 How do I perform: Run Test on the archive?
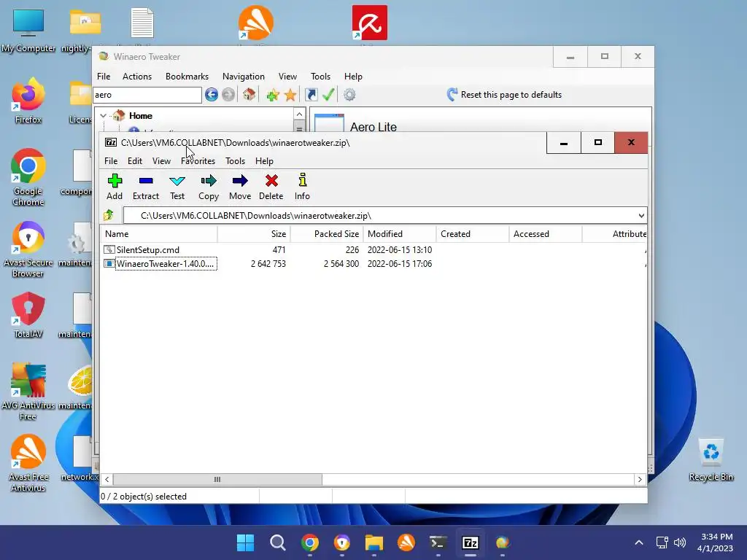(177, 187)
